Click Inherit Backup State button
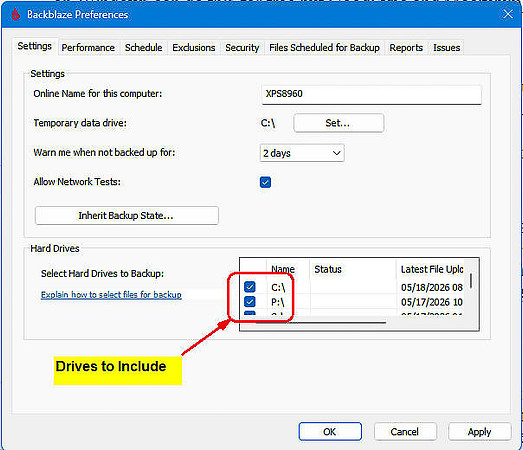Image resolution: width=523 pixels, height=450 pixels. point(126,215)
